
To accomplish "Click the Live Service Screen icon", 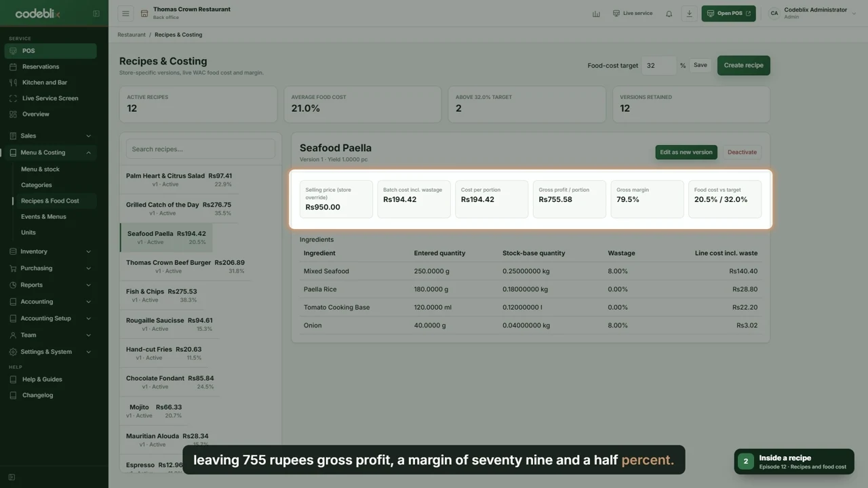I will click(14, 98).
